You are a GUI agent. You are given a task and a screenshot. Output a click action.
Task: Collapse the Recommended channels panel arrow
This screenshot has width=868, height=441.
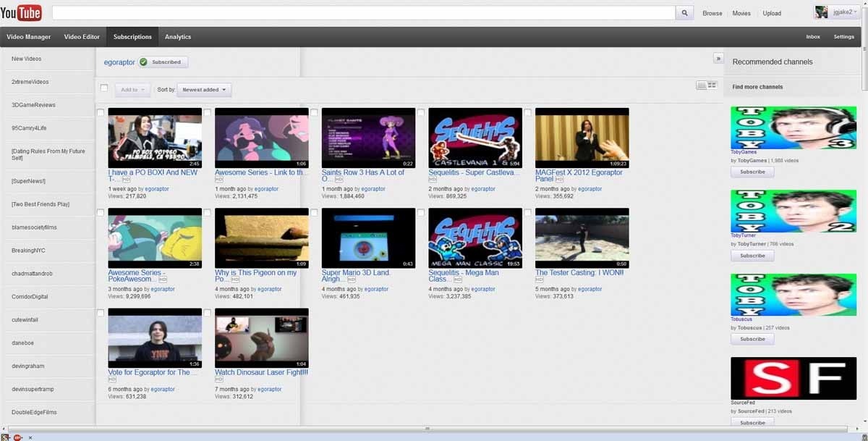[718, 58]
